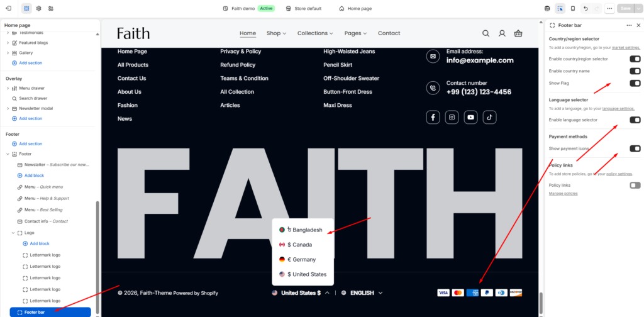Image resolution: width=644 pixels, height=317 pixels.
Task: Open the policy settings link
Action: point(619,174)
